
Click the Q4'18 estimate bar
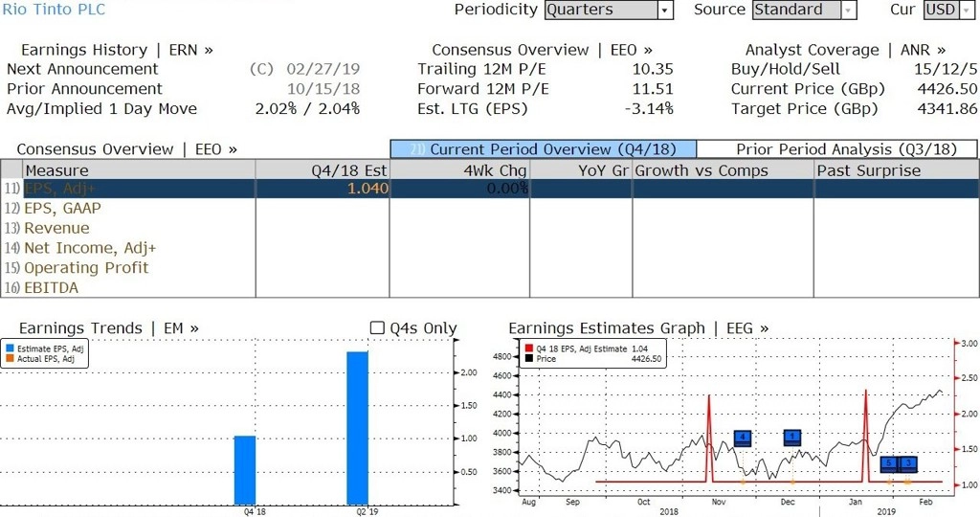pyautogui.click(x=245, y=470)
